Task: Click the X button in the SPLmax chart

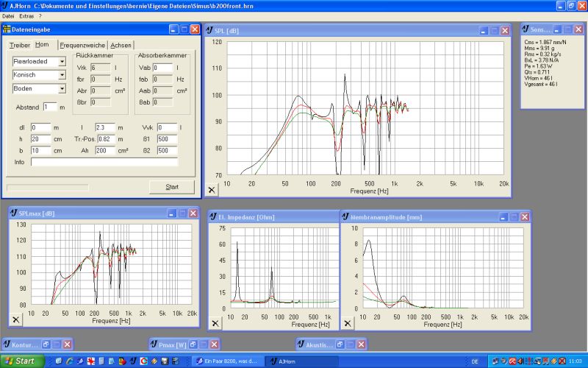Action: (x=17, y=320)
